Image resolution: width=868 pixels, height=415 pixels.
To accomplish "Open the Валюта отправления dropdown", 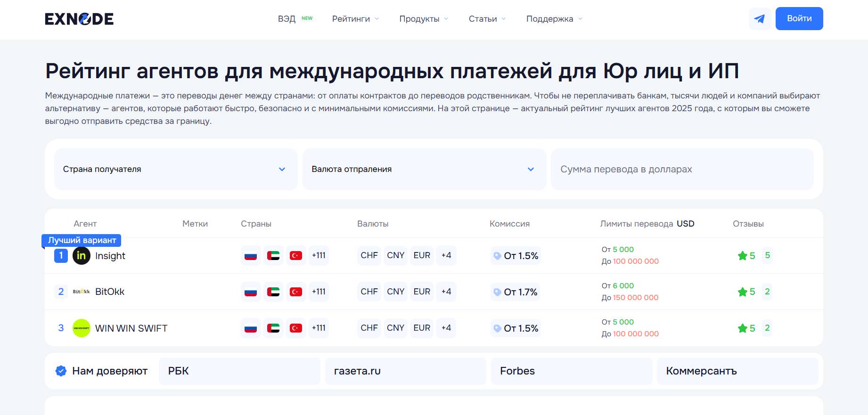I will pos(424,169).
